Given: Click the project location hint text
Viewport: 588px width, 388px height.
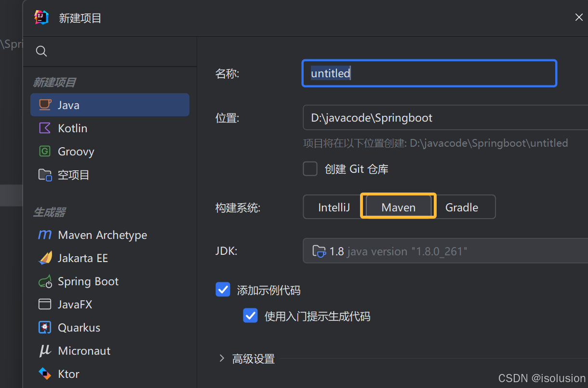Looking at the screenshot, I should 435,143.
